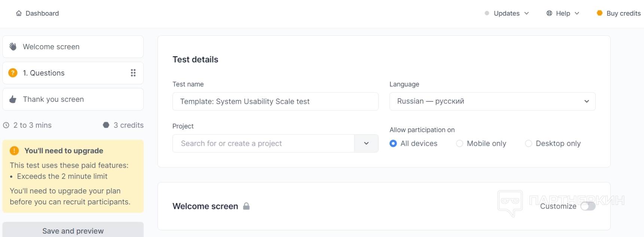Click the orange upgrade warning icon
This screenshot has height=237, width=644.
(x=14, y=151)
